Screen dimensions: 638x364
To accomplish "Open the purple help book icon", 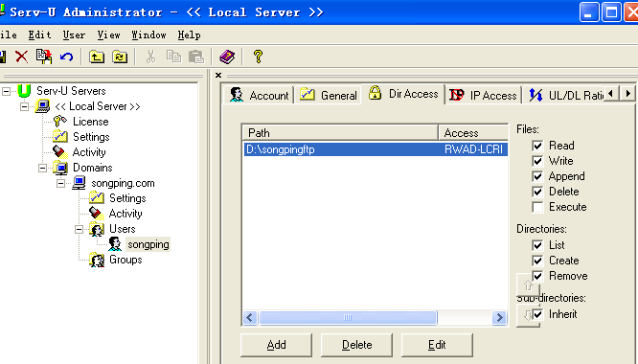I will [x=227, y=57].
